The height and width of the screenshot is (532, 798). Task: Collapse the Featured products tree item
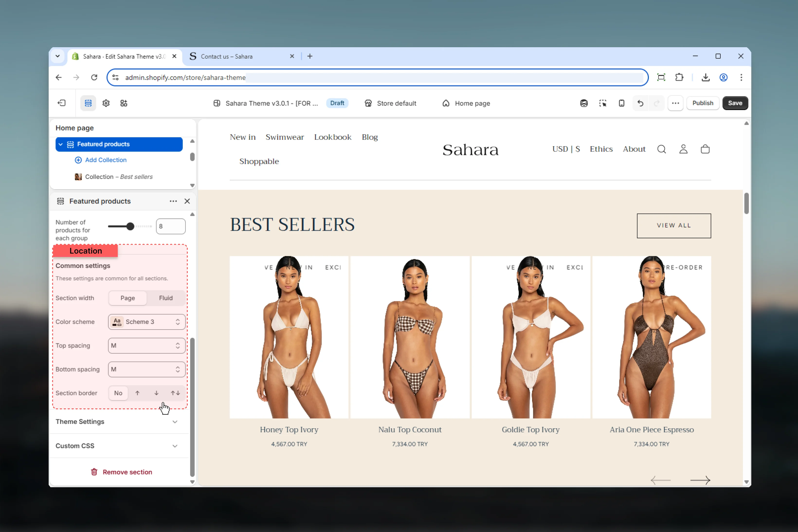pyautogui.click(x=60, y=144)
